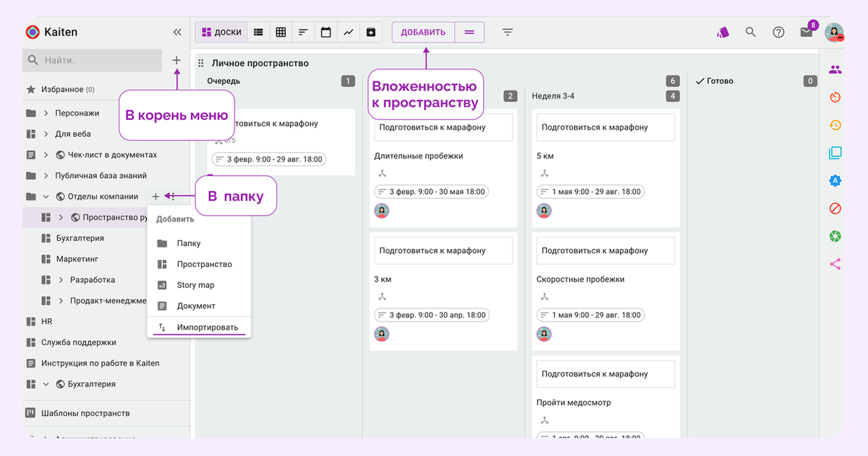
Task: Choose Документ in the Добавить menu
Action: click(x=199, y=305)
